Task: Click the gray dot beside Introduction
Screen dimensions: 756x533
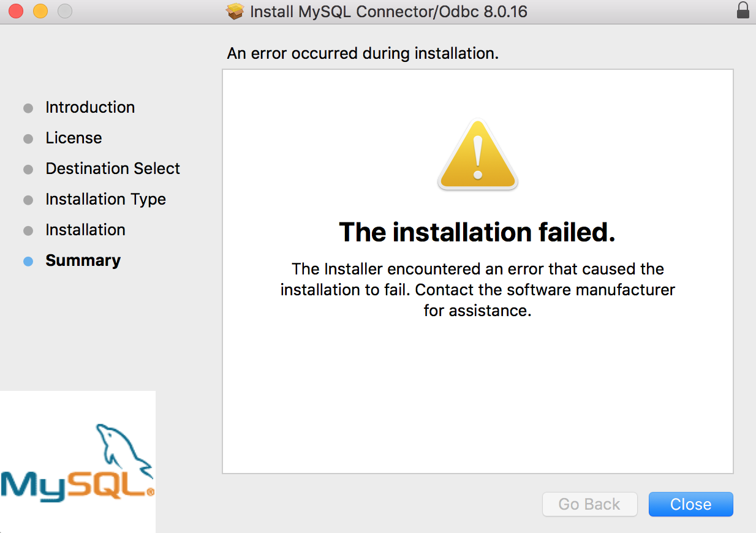Action: point(28,108)
